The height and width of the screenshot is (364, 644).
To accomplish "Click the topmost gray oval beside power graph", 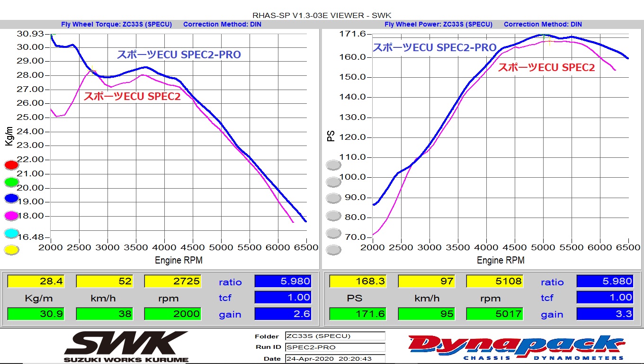I will 334,165.
